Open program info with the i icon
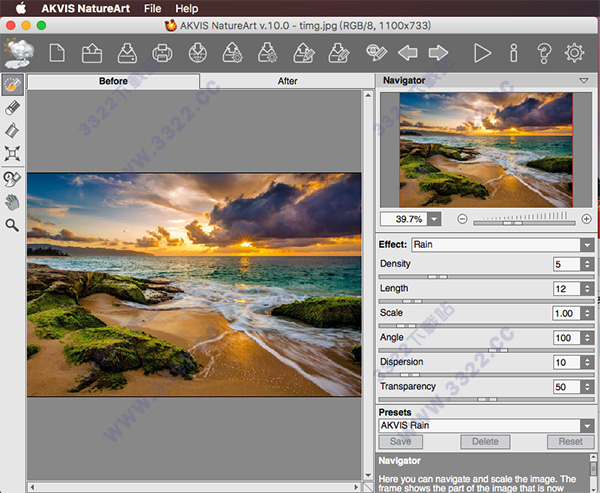The image size is (600, 493). click(x=514, y=53)
